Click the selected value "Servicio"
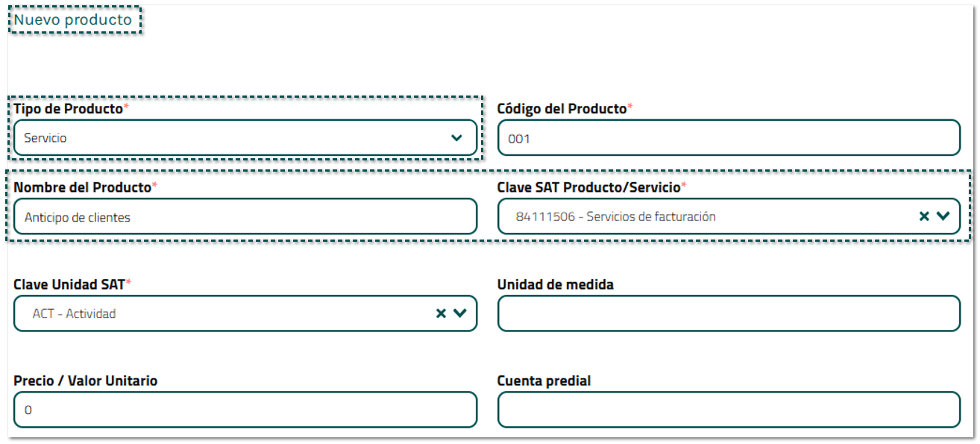 point(46,138)
